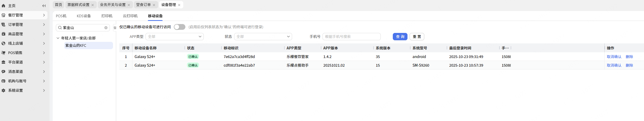Click the 平台渠道 sidebar icon
644x121 pixels.
pos(3,62)
